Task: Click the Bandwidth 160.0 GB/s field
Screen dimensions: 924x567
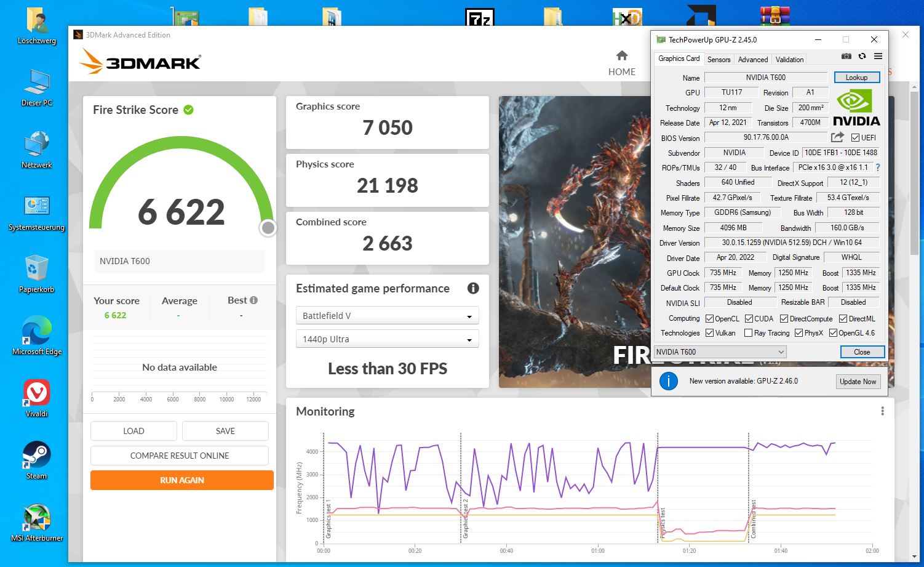Action: [847, 228]
